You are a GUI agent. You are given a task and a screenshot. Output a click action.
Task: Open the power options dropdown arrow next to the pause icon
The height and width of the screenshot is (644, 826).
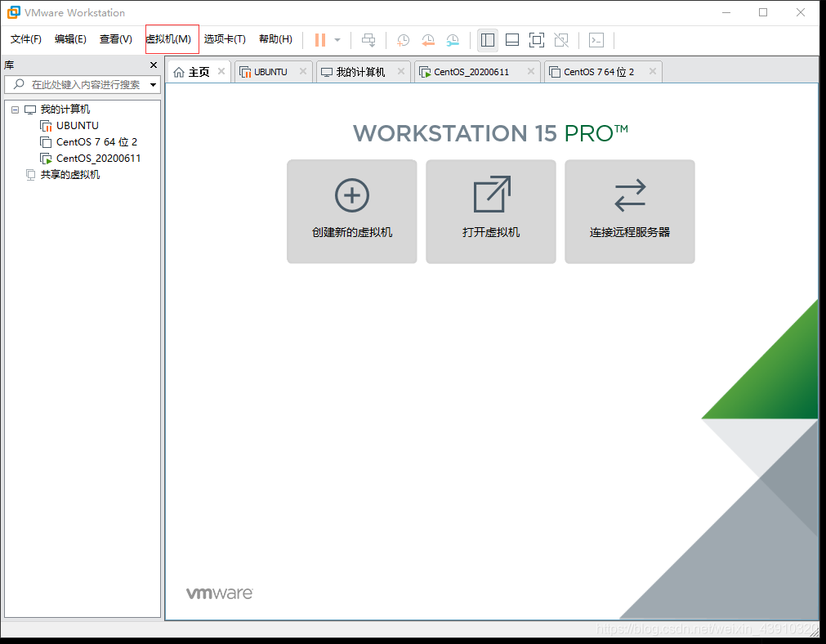pos(337,40)
